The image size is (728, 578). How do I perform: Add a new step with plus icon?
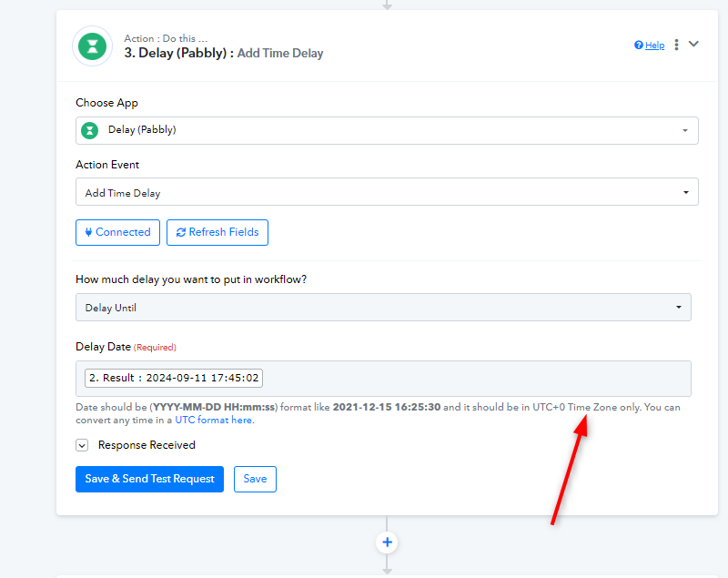pyautogui.click(x=387, y=543)
